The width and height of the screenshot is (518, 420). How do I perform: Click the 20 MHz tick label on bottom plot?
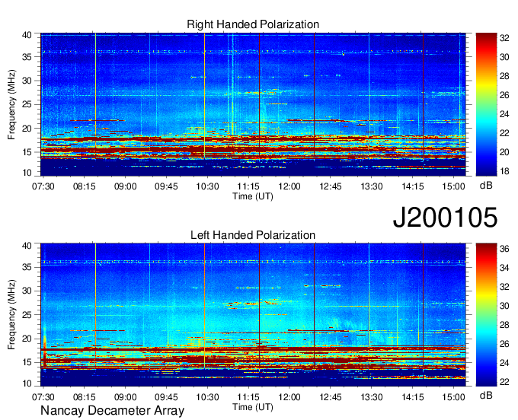tap(27, 339)
